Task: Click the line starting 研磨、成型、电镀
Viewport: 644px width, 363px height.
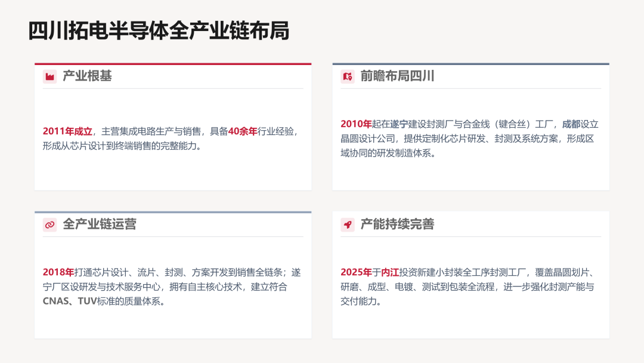Action: [467, 287]
